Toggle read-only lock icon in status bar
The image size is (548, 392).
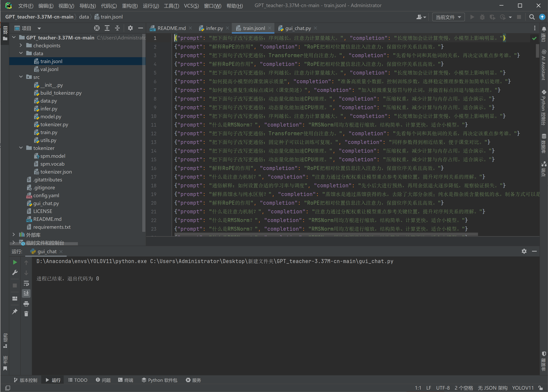coord(541,388)
